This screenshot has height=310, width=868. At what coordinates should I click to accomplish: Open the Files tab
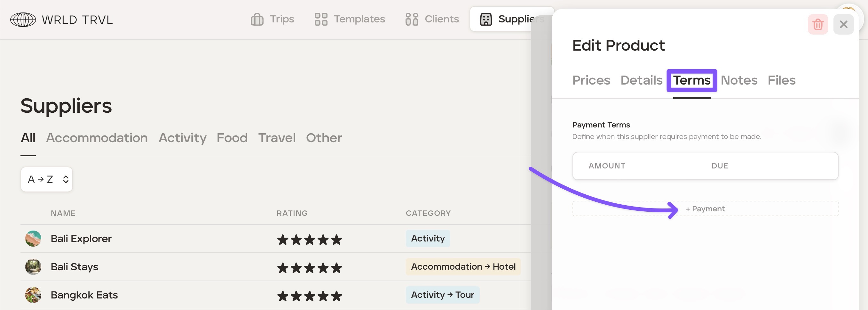tap(781, 80)
